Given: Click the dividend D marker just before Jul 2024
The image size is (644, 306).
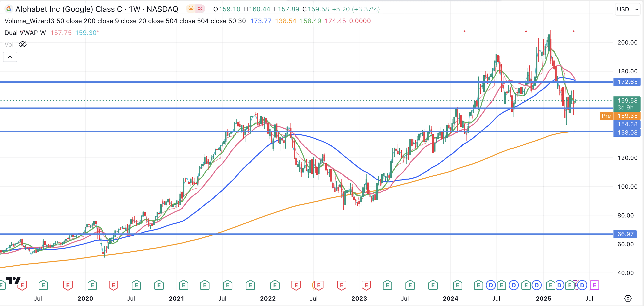Looking at the screenshot, I should (491, 285).
